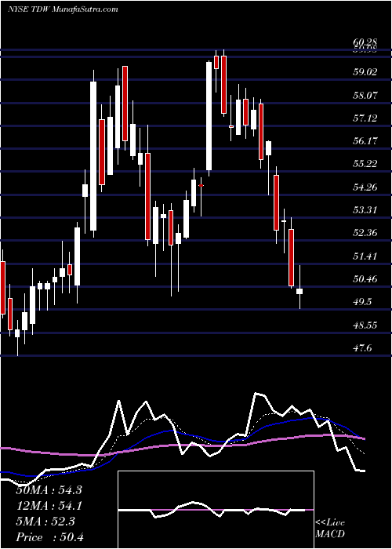Click the Price : 50.4 readout

pyautogui.click(x=49, y=537)
